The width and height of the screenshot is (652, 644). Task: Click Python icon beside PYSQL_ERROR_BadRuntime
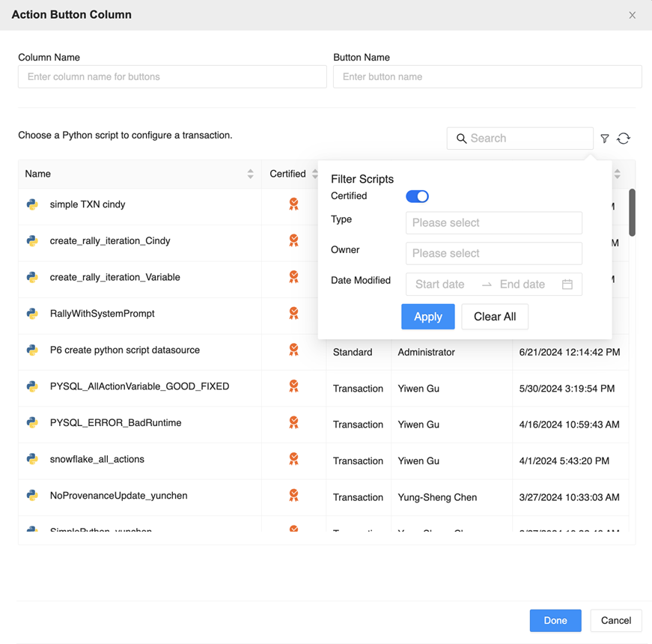click(32, 423)
